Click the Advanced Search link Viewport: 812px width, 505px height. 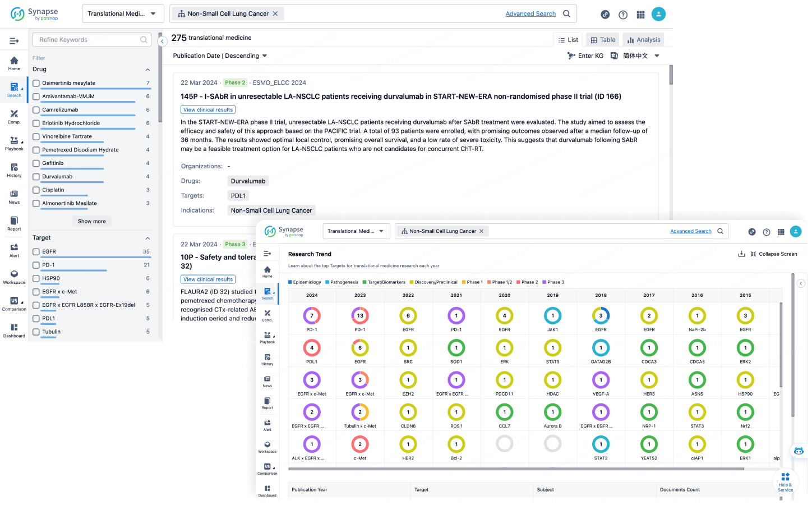pos(530,13)
